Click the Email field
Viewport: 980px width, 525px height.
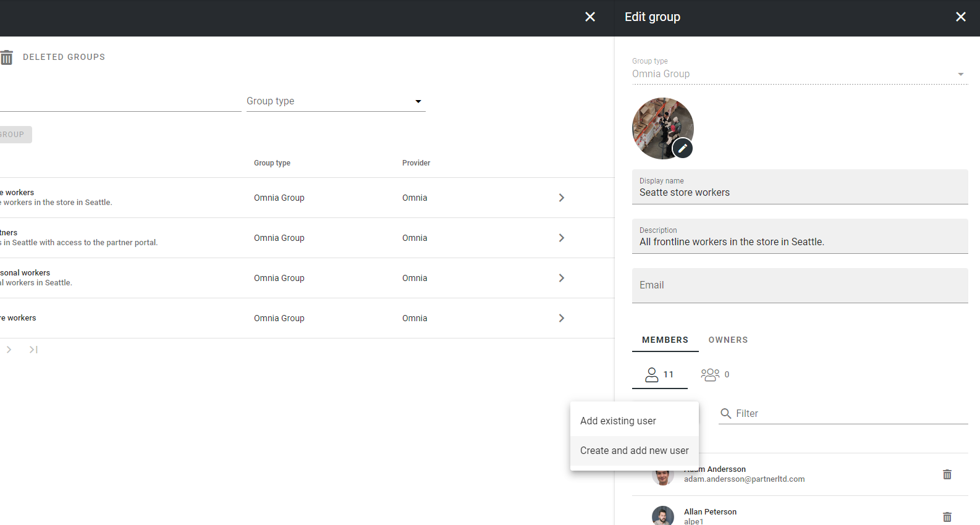coord(800,285)
